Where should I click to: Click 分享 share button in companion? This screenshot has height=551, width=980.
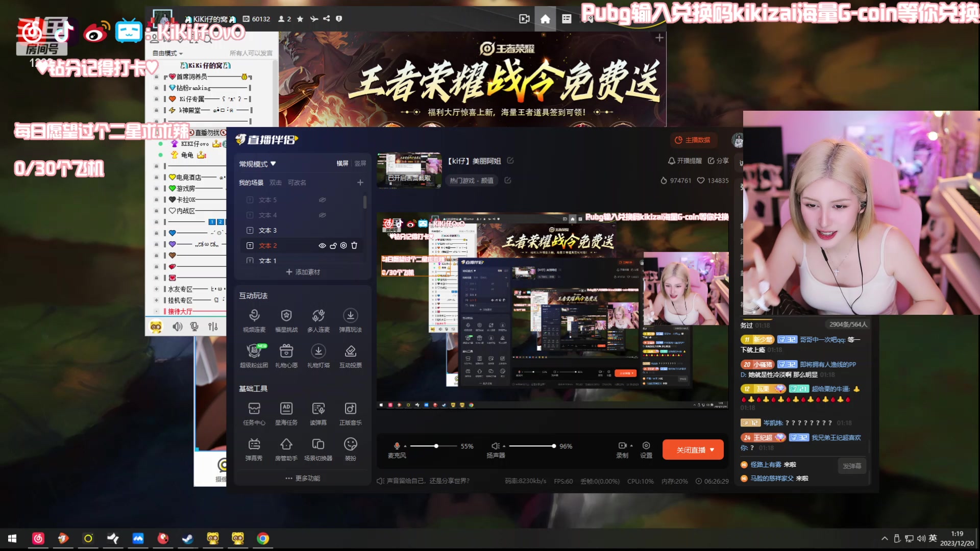click(x=718, y=161)
